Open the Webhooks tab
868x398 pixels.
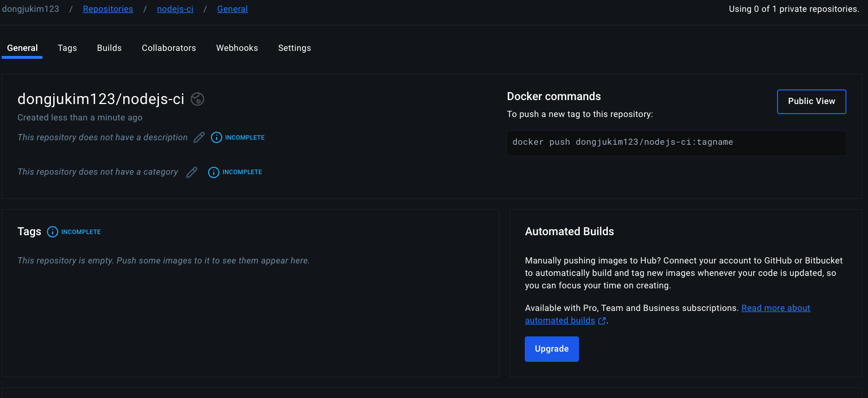point(237,48)
